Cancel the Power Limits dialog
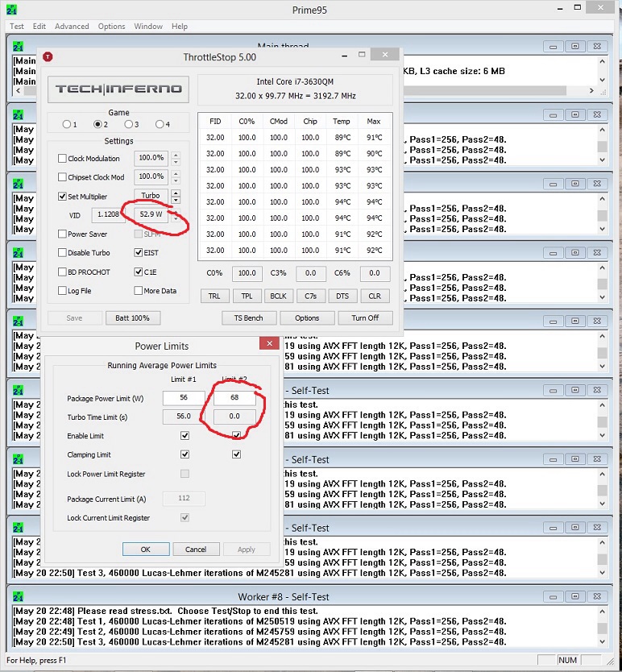This screenshot has height=672, width=622. click(x=196, y=550)
